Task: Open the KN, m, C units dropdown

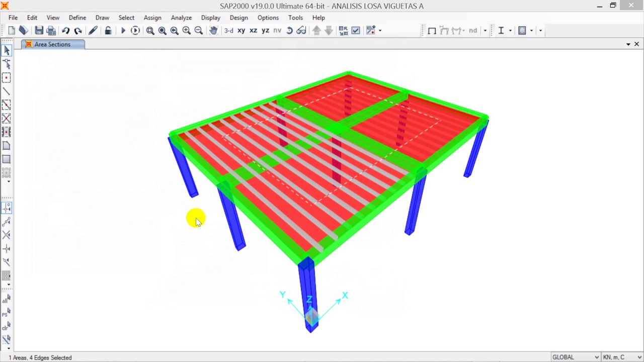Action: pos(622,357)
